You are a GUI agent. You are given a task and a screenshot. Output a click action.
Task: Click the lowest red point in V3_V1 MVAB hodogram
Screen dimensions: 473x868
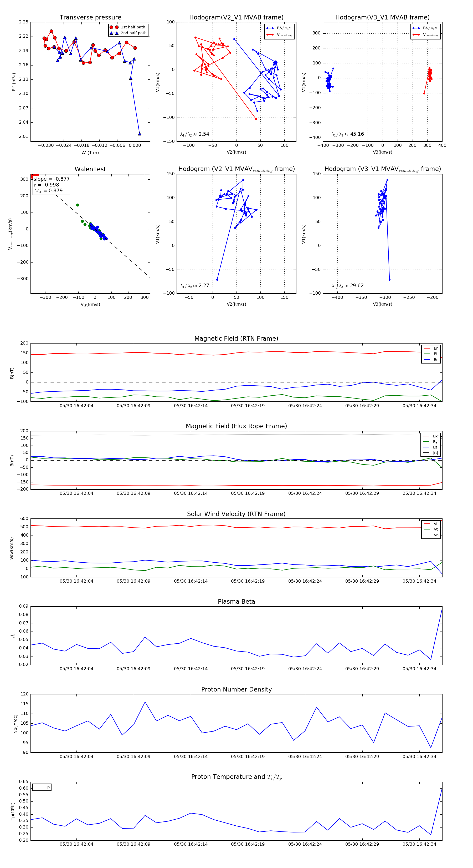tap(424, 93)
